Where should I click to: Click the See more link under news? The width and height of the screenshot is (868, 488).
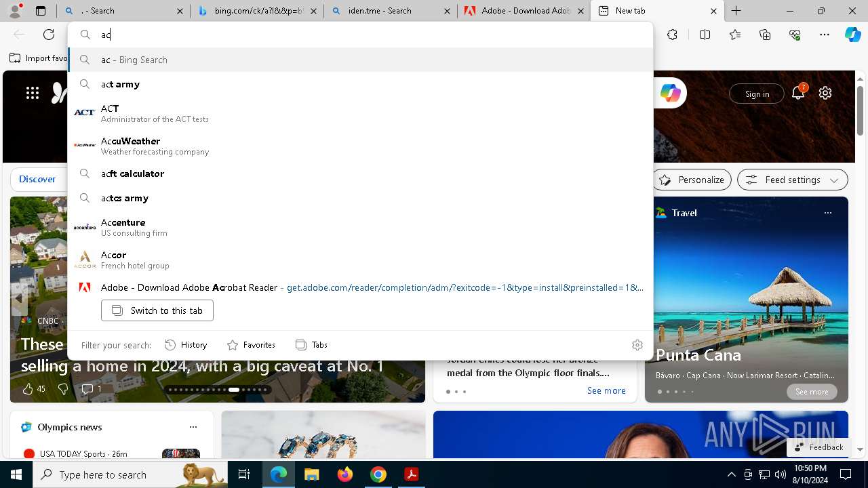pos(606,390)
